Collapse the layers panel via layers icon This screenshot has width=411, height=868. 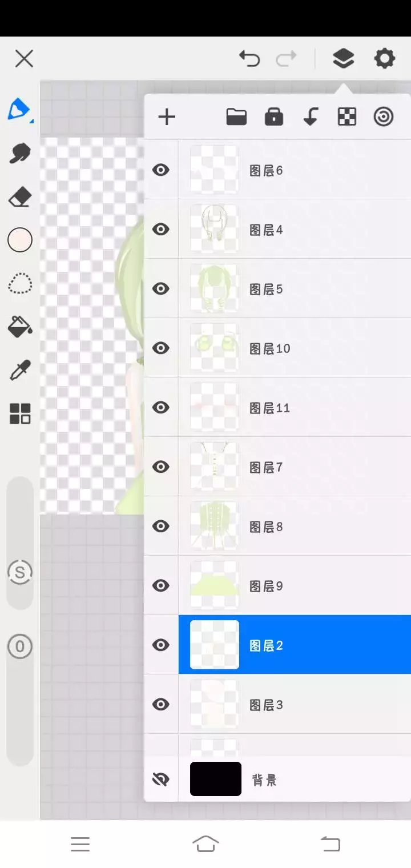pyautogui.click(x=343, y=58)
